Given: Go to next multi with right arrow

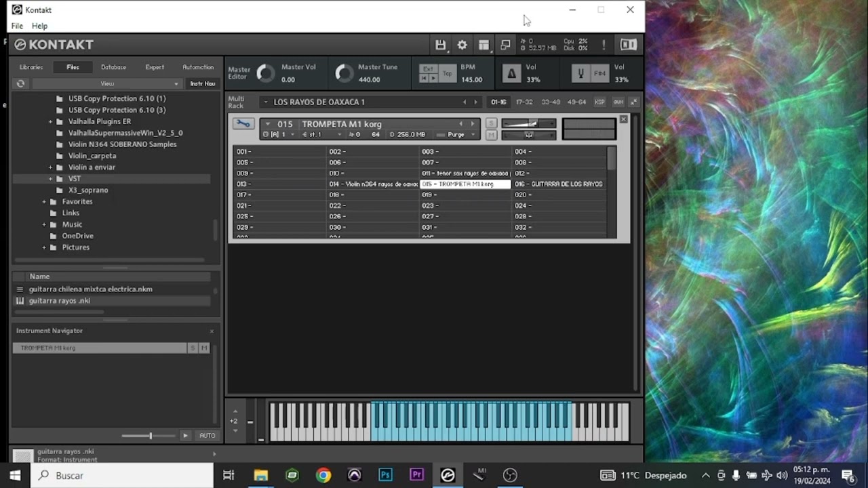Looking at the screenshot, I should click(x=475, y=102).
